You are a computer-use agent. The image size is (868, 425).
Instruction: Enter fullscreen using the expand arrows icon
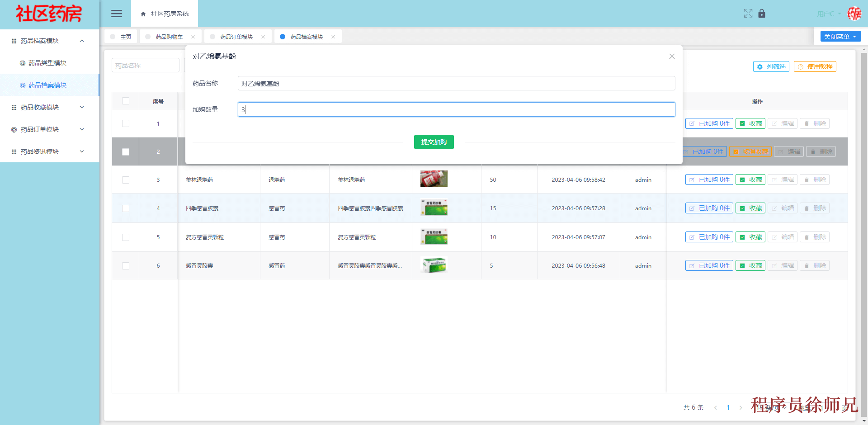coord(748,14)
